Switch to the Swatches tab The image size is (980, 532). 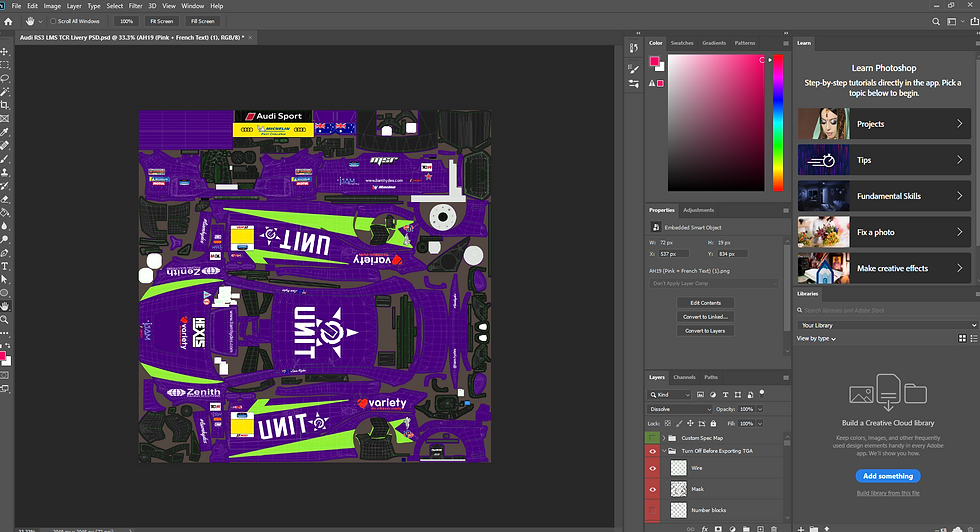[x=682, y=43]
